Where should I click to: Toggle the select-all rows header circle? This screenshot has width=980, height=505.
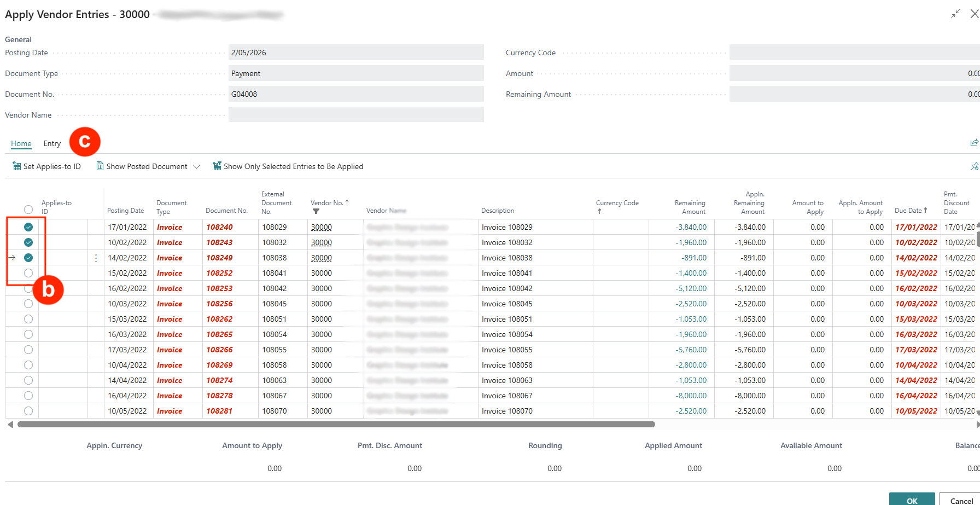pos(28,210)
